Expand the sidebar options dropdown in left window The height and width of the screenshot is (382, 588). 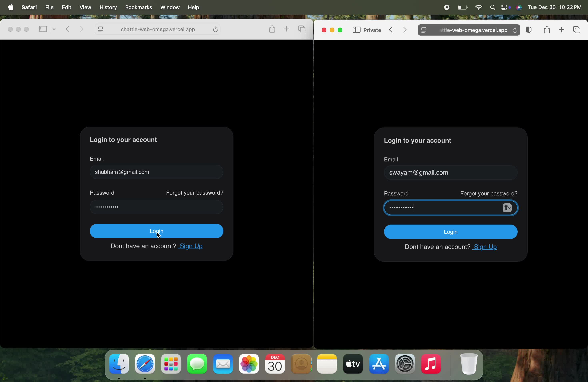pyautogui.click(x=54, y=29)
